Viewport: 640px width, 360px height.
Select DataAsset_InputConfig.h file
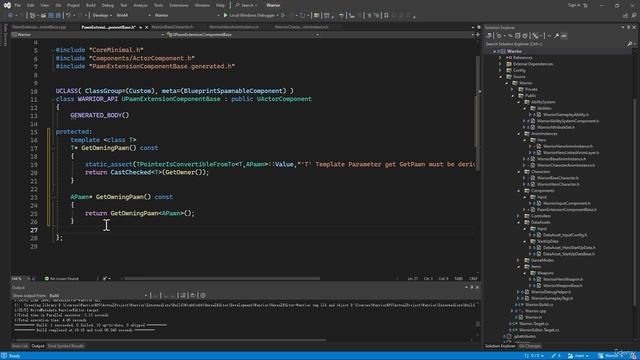pyautogui.click(x=565, y=235)
